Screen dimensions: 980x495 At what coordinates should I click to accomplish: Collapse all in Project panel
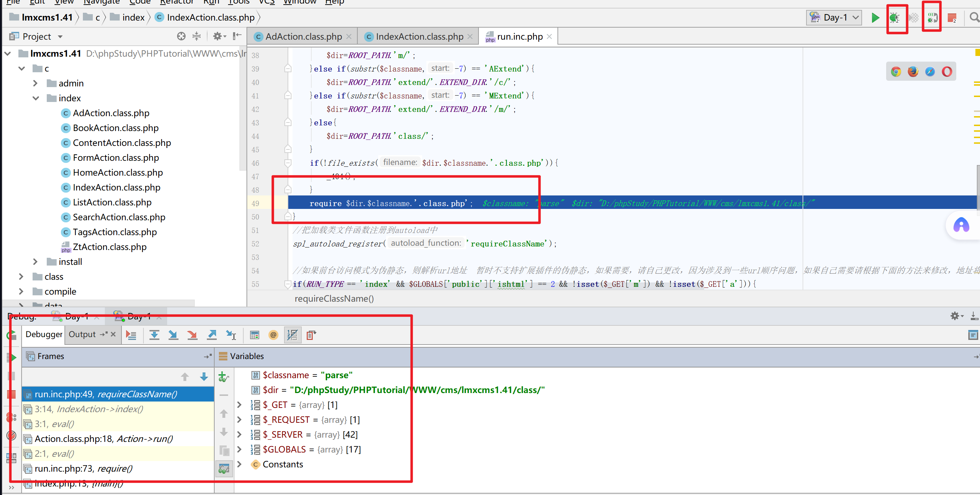coord(196,36)
